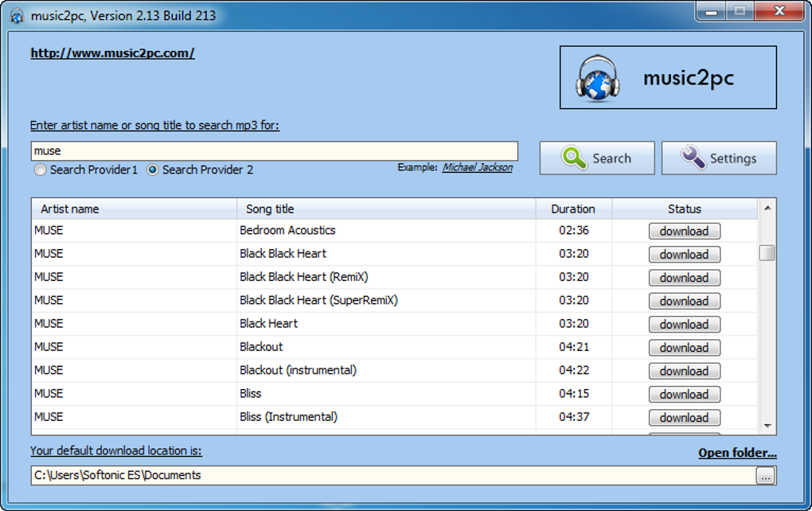Browse for folder with the ... button
Screen dimensions: 812x511
pyautogui.click(x=765, y=476)
